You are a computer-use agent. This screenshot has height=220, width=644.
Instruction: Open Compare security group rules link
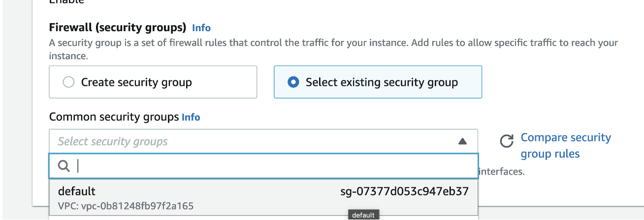pyautogui.click(x=566, y=146)
